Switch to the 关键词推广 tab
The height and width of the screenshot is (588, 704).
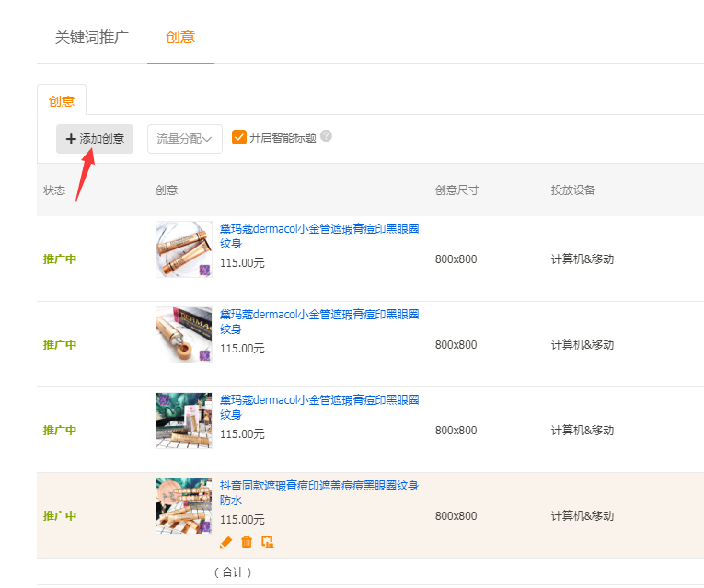coord(92,38)
